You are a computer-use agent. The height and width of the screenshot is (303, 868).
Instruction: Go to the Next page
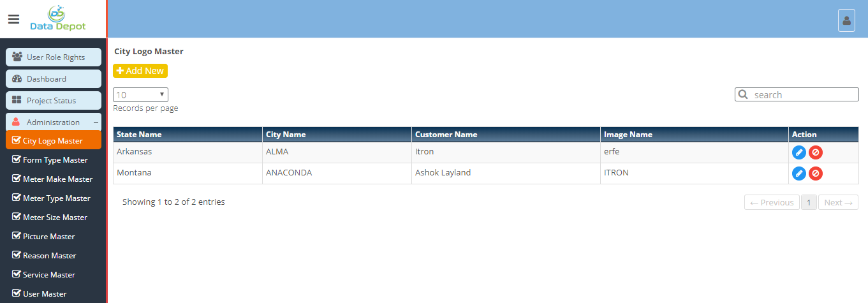pos(838,202)
